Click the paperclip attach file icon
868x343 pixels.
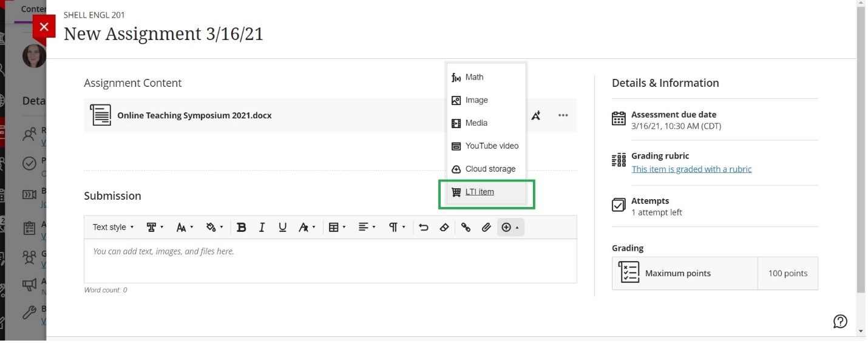[x=486, y=228]
